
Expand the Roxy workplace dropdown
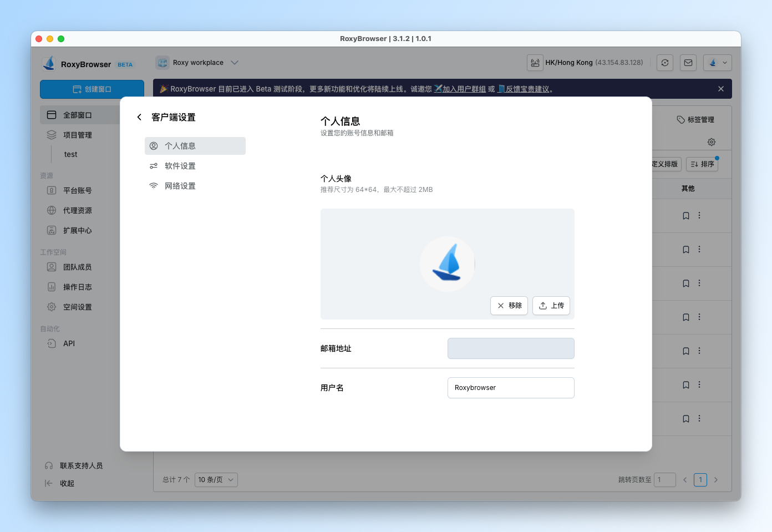pos(197,63)
